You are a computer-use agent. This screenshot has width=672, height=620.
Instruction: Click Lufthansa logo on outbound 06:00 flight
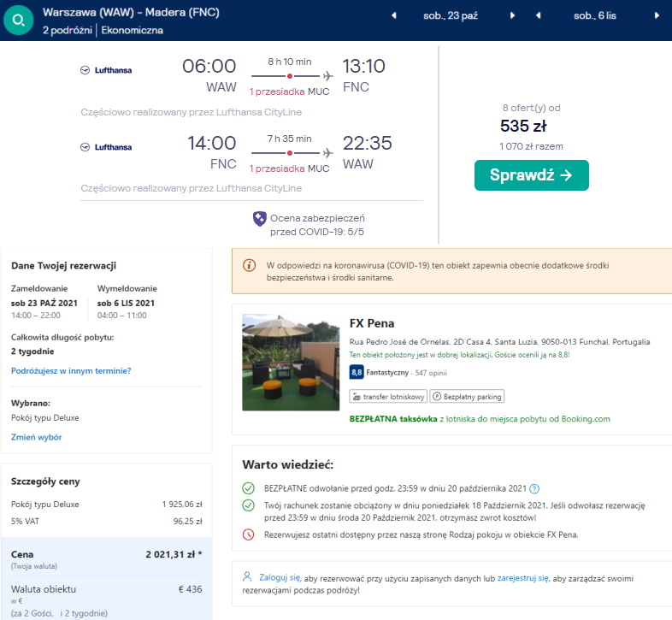click(106, 70)
